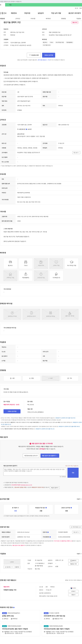Switch to 근무조건 section tab
Viewport: 82px width, 644px height.
18,18
